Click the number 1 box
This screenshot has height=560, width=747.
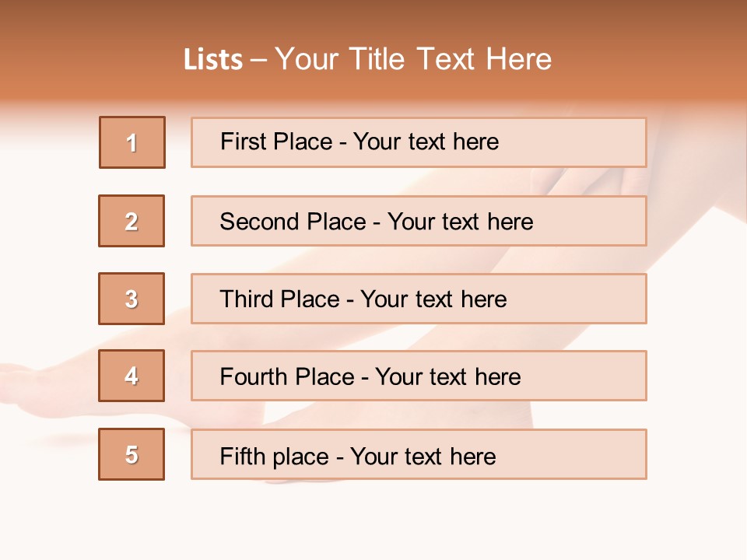click(132, 142)
